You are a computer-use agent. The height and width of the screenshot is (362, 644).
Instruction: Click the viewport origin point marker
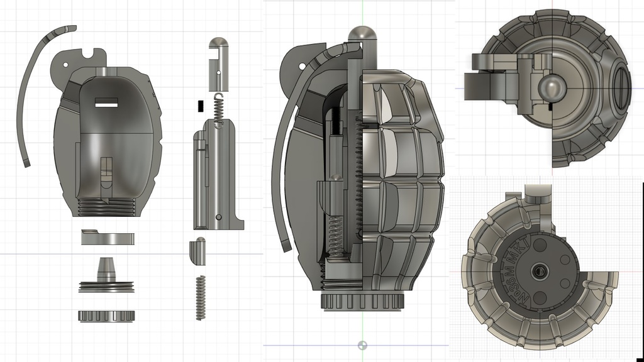364,344
